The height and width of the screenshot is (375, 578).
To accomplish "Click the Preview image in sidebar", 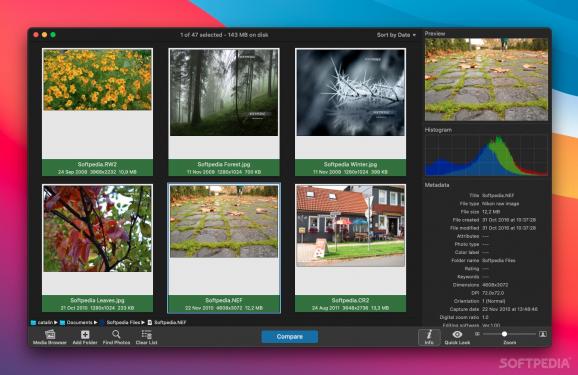I will pyautogui.click(x=486, y=79).
